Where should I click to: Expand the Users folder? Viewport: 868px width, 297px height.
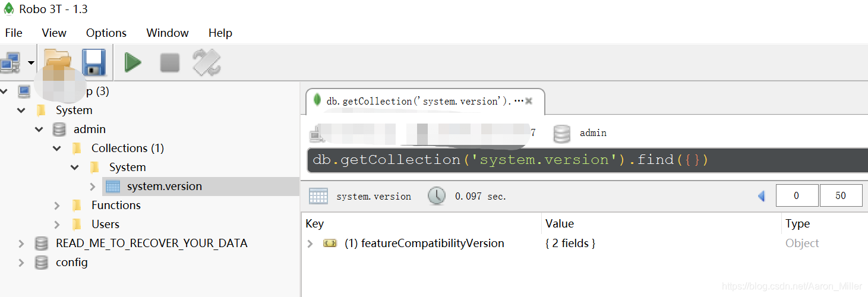pos(57,225)
